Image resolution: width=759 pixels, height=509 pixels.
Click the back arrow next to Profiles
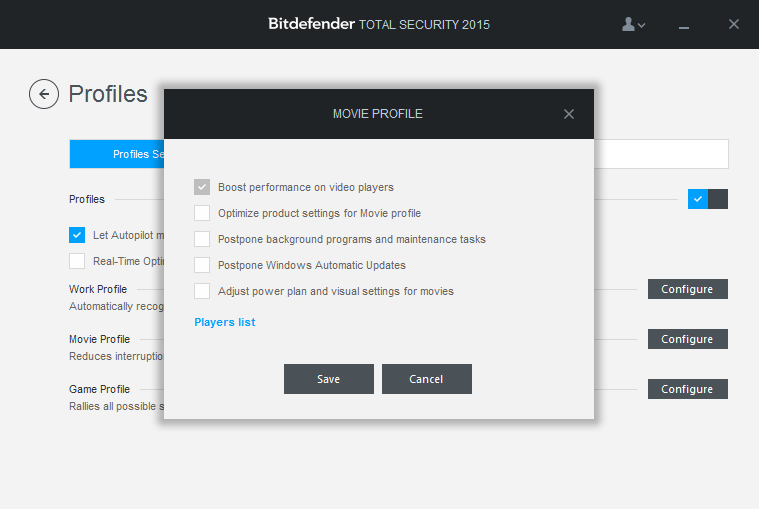coord(44,94)
